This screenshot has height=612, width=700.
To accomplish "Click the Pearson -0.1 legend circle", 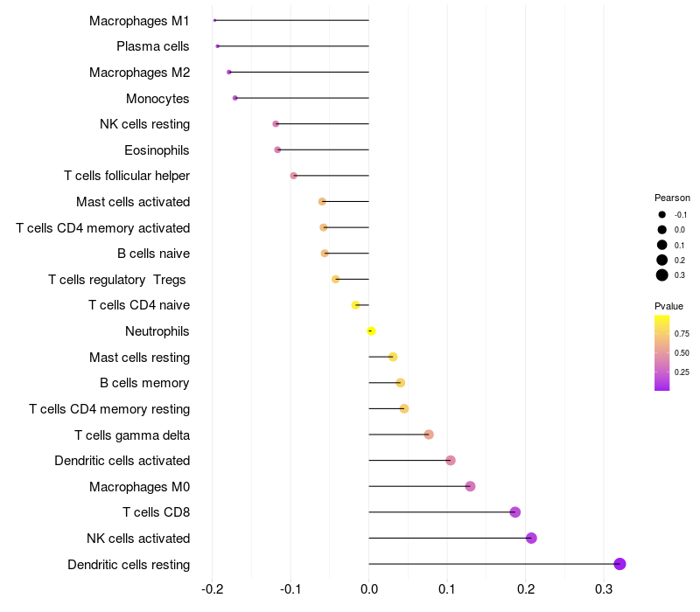I will (662, 215).
